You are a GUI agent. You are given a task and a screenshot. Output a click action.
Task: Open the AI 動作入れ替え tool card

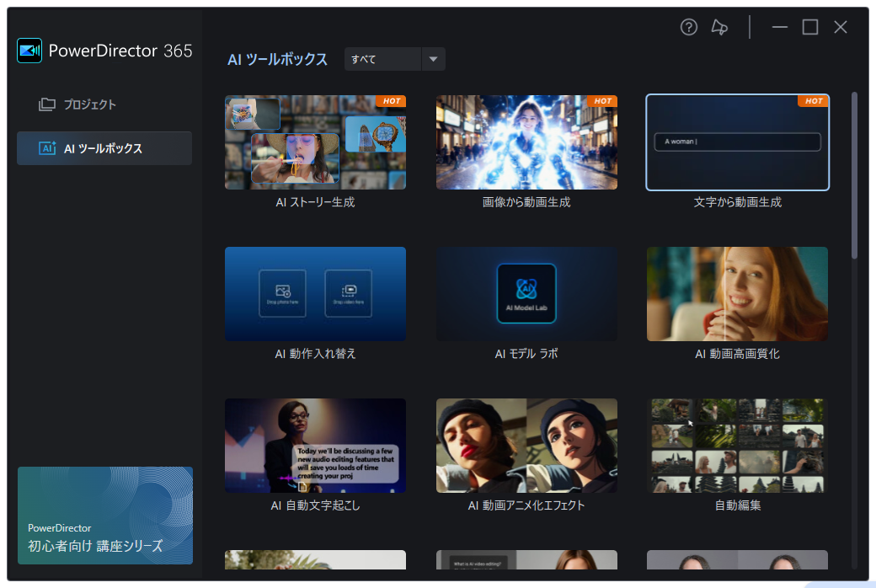click(315, 294)
